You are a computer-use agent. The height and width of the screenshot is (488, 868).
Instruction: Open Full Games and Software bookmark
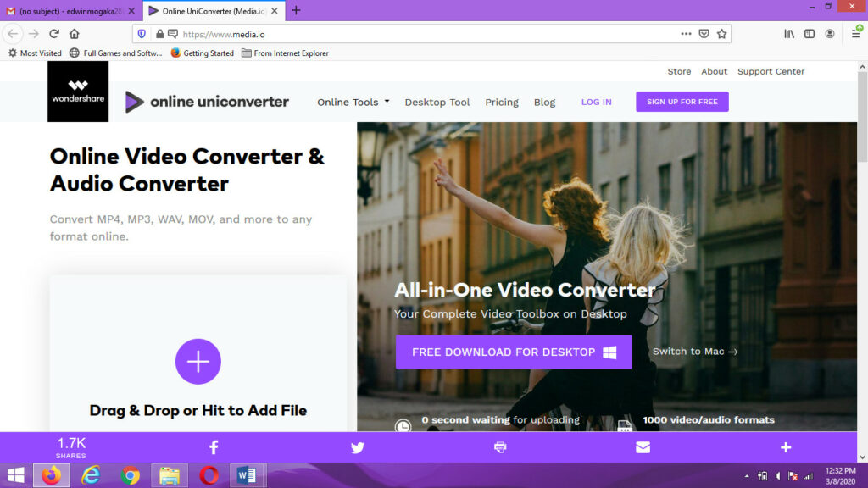tap(115, 53)
